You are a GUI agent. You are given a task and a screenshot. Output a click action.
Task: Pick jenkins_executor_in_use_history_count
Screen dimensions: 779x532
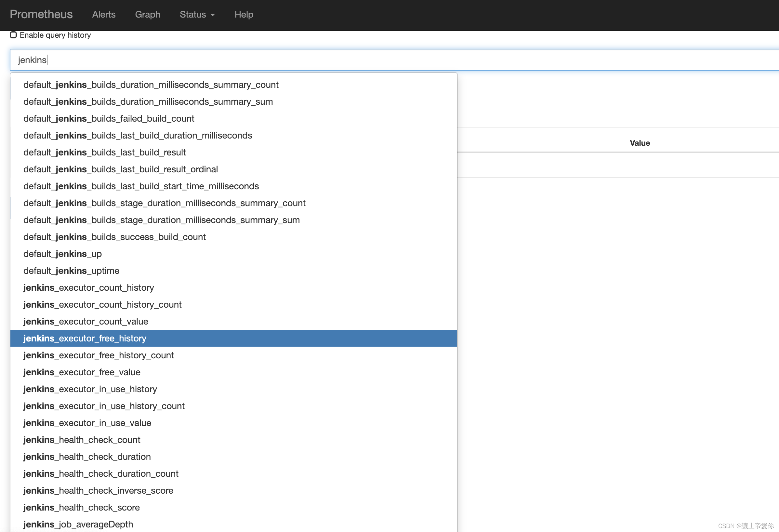[234, 406]
